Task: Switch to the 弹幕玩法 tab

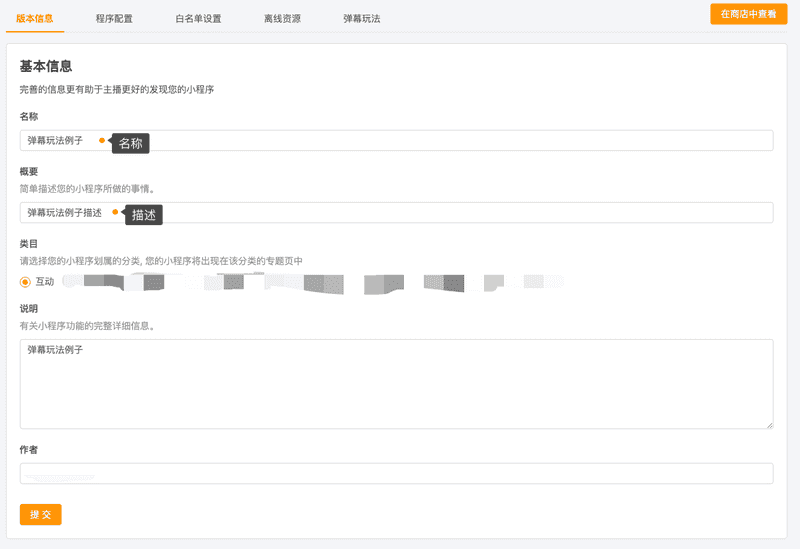Action: pos(361,18)
